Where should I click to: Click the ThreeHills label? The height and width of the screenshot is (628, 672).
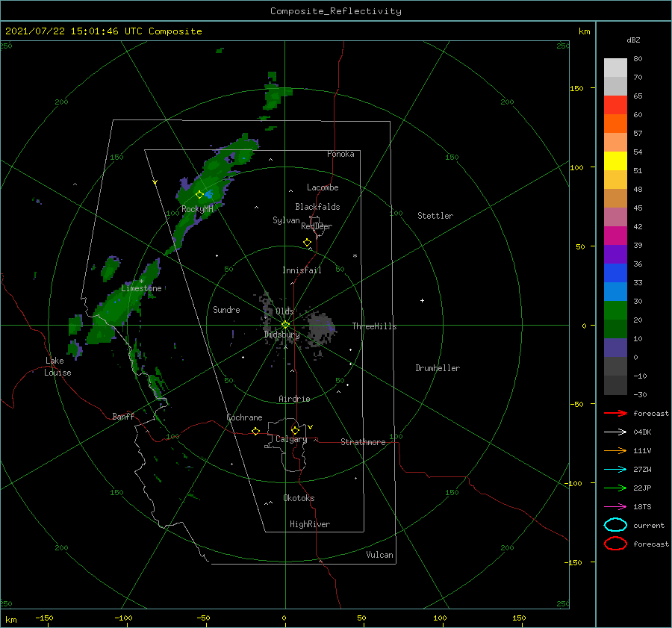coord(374,326)
